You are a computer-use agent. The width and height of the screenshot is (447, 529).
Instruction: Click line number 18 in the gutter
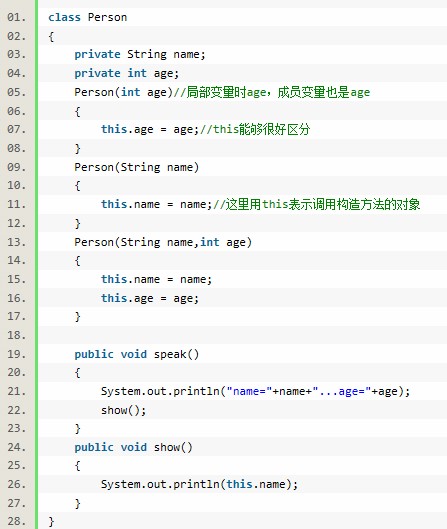coord(16,335)
